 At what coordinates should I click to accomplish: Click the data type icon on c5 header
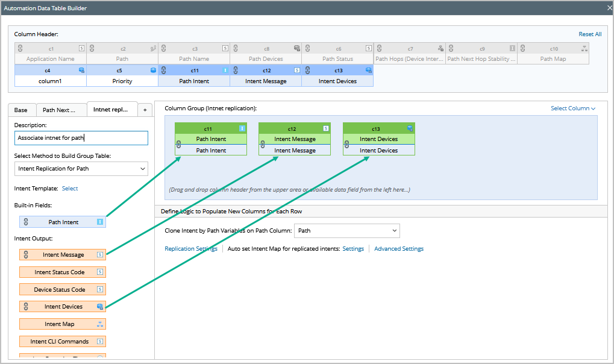tap(153, 70)
